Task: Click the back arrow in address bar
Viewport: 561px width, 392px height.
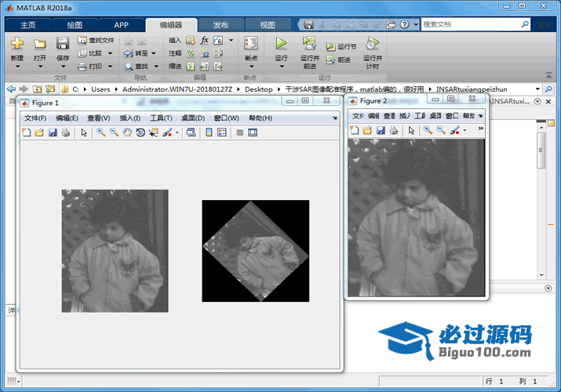Action: click(x=11, y=89)
